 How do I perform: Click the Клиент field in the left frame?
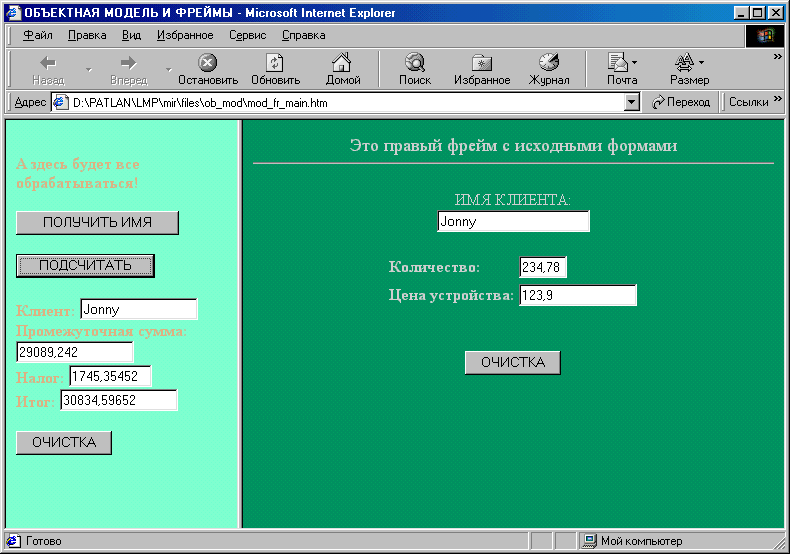(x=139, y=309)
